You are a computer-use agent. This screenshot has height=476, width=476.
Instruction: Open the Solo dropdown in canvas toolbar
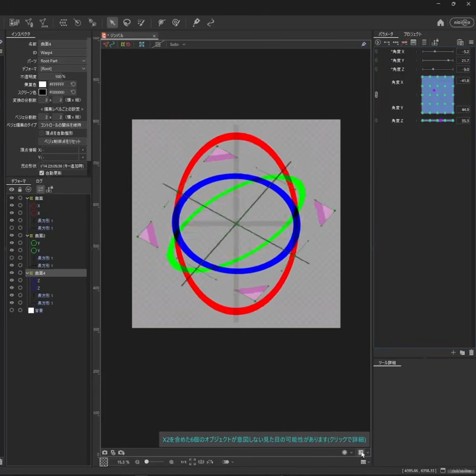pos(177,45)
